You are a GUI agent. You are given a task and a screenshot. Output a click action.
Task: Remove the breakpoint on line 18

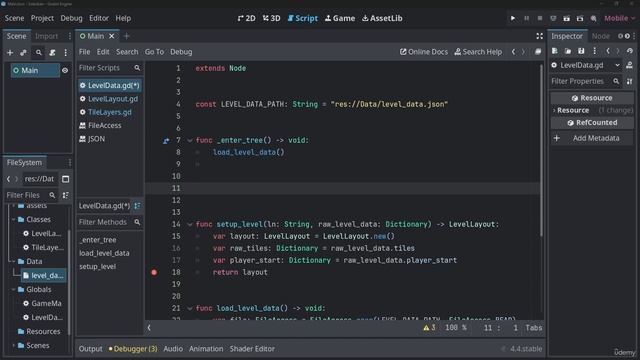[154, 272]
